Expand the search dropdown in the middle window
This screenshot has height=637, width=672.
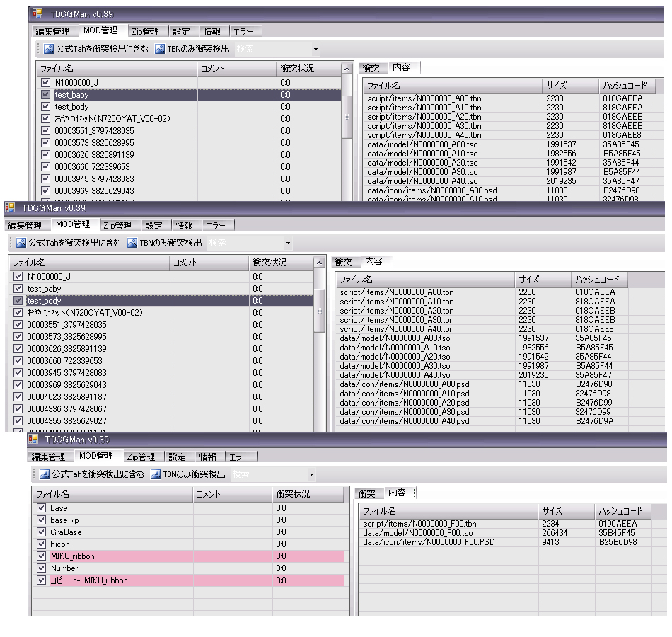[288, 243]
